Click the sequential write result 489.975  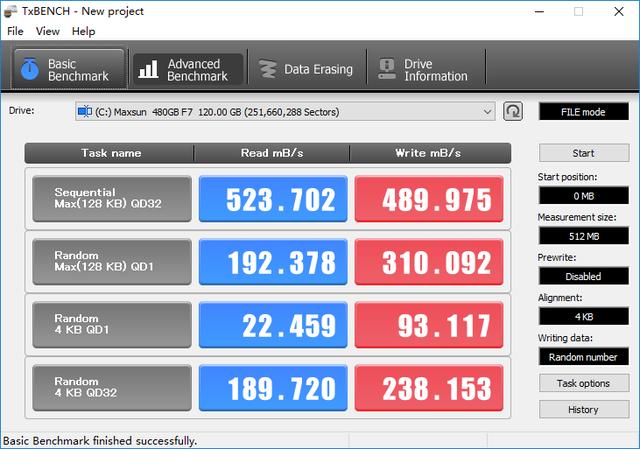[429, 199]
